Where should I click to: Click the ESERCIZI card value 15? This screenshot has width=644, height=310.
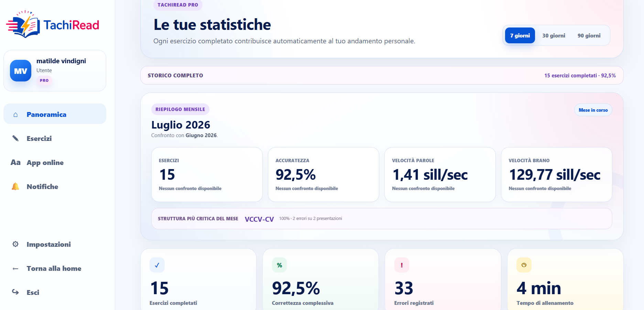coord(167,175)
